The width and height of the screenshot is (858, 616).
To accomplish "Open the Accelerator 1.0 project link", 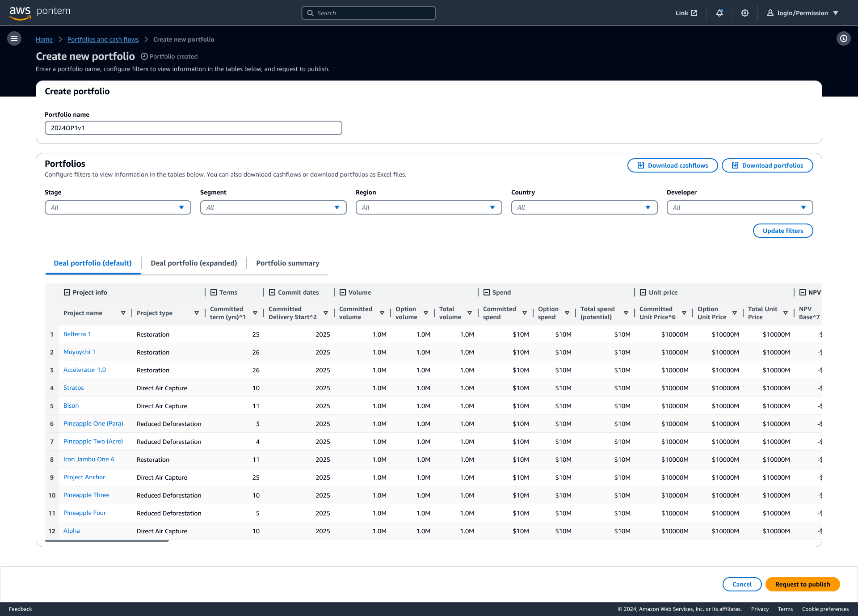I will (x=85, y=370).
